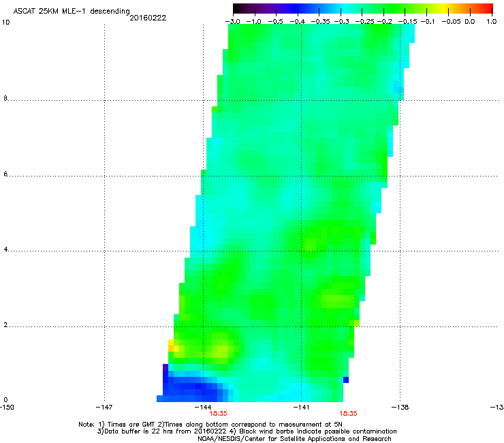Viewport: 504px width, 443px height.
Task: Click latitude axis label 6
Action: click(5, 174)
